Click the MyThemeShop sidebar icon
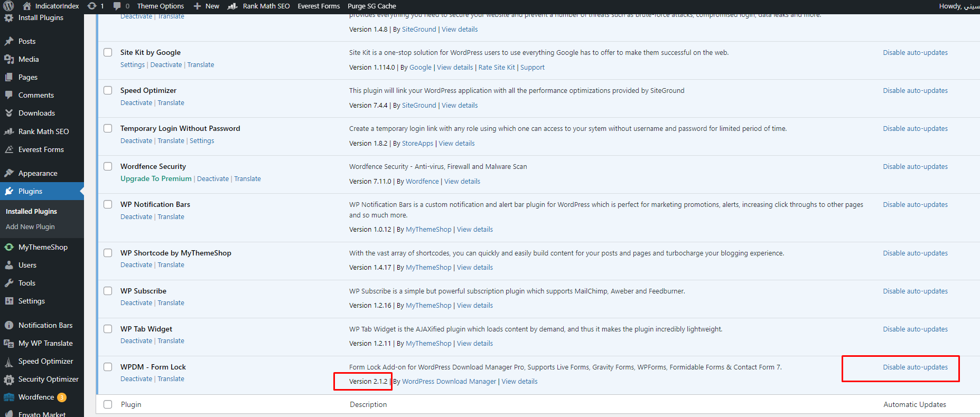Image resolution: width=980 pixels, height=417 pixels. click(x=9, y=247)
